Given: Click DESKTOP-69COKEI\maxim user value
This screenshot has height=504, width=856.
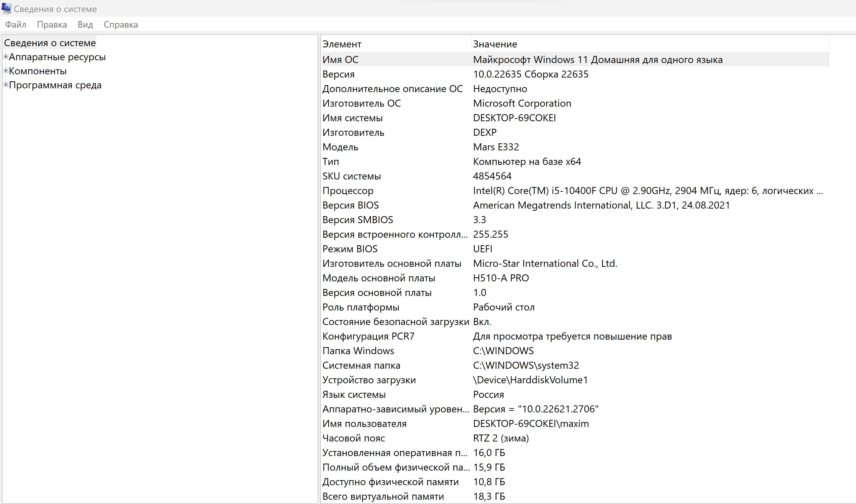Looking at the screenshot, I should coord(531,423).
